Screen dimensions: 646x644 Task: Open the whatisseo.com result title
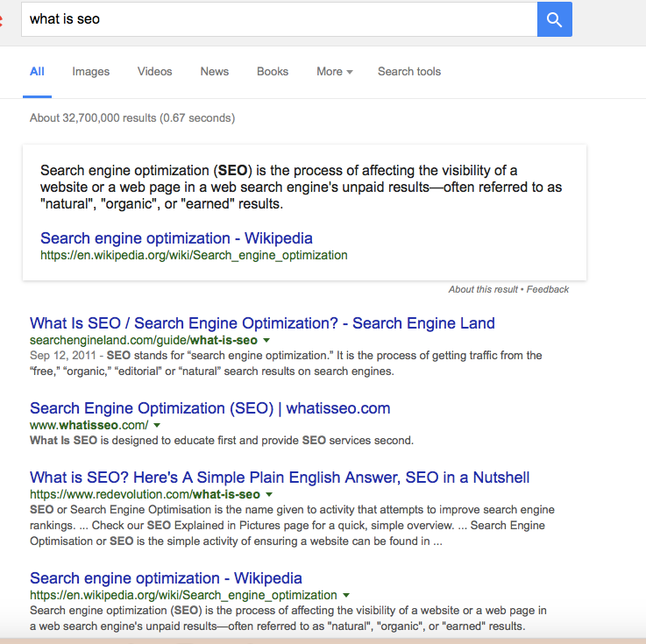pyautogui.click(x=209, y=408)
